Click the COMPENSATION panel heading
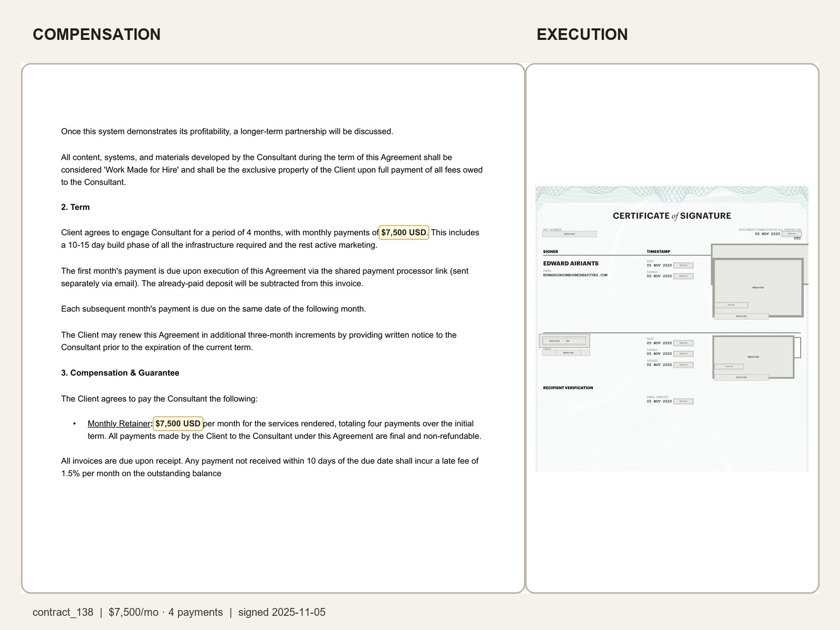 97,35
